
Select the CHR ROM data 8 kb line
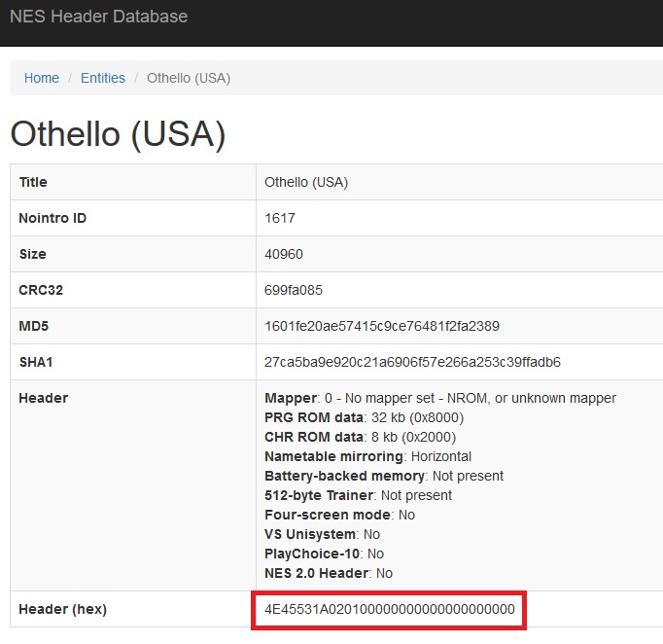[x=361, y=437]
